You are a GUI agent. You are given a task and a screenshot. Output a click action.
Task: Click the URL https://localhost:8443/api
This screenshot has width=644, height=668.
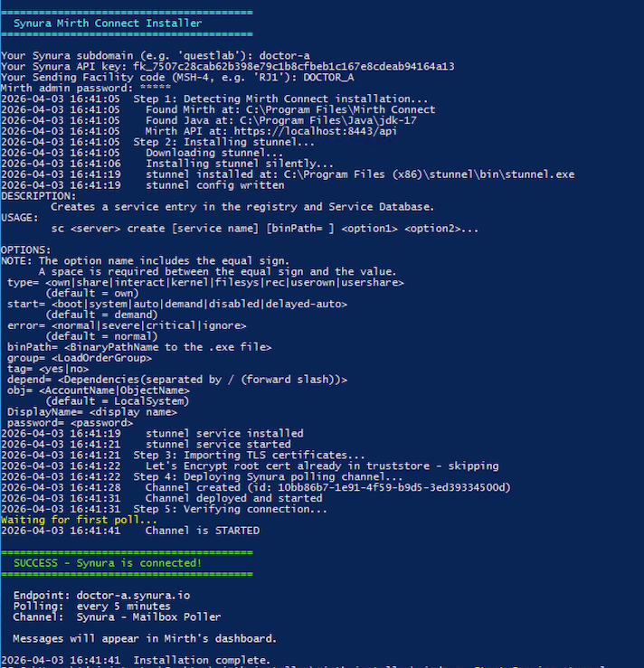coord(315,131)
